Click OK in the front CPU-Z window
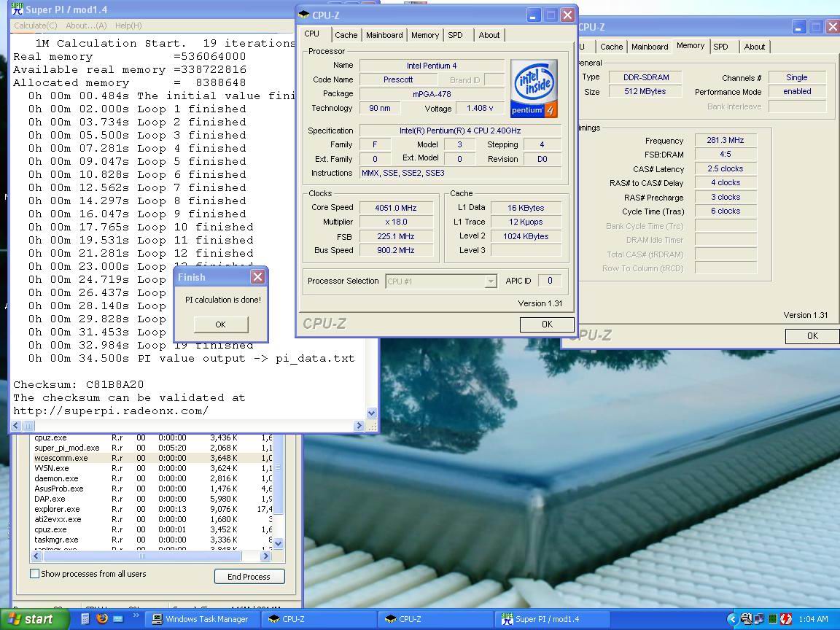The width and height of the screenshot is (840, 630). tap(547, 324)
